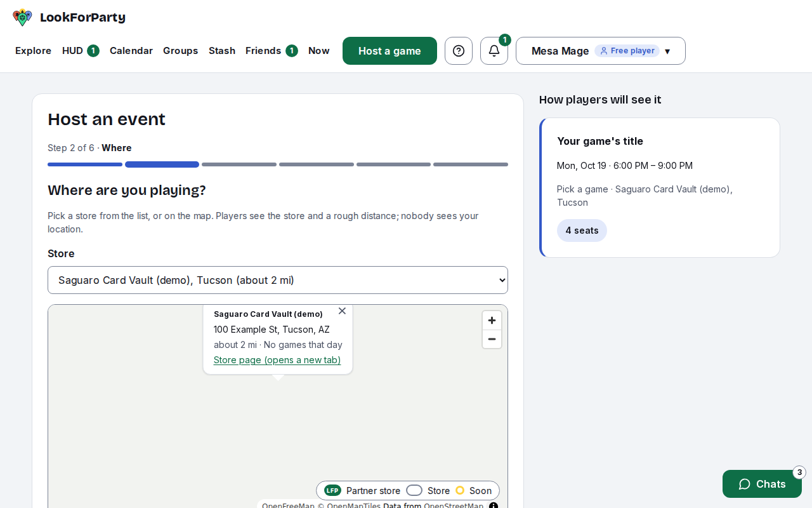Navigate to Groups
This screenshot has width=812, height=508.
point(181,51)
